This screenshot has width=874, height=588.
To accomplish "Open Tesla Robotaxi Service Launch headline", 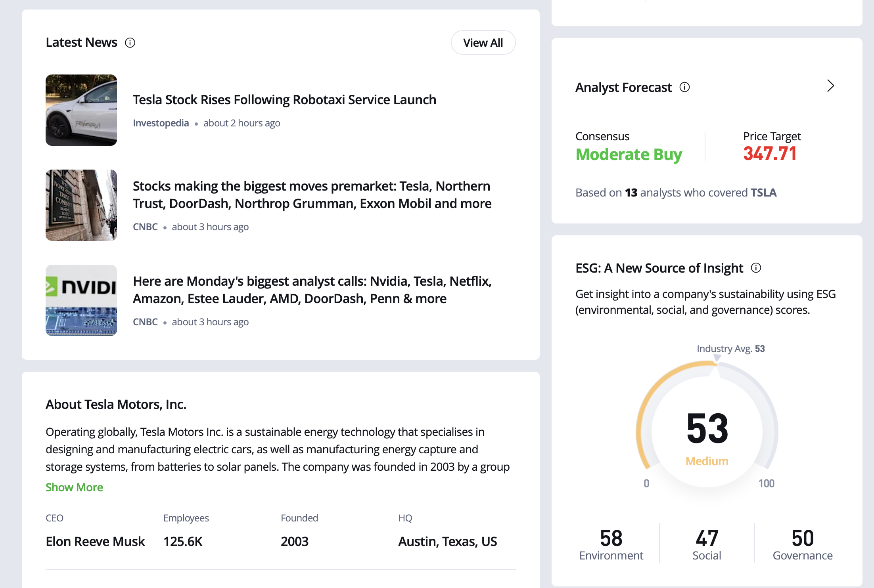I will coord(284,99).
